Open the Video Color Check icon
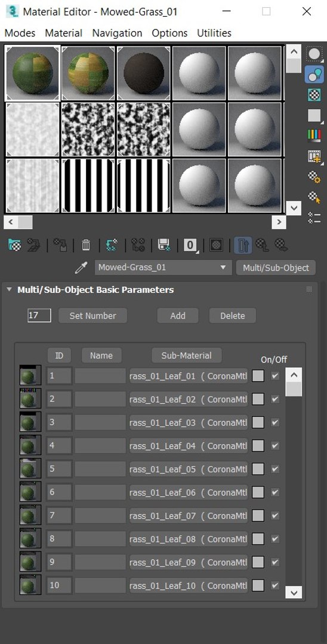Viewport: 327px width, 644px height. click(314, 135)
